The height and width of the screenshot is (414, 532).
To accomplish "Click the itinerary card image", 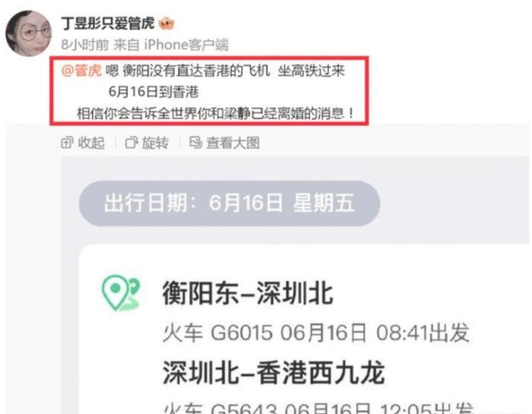I will point(295,286).
